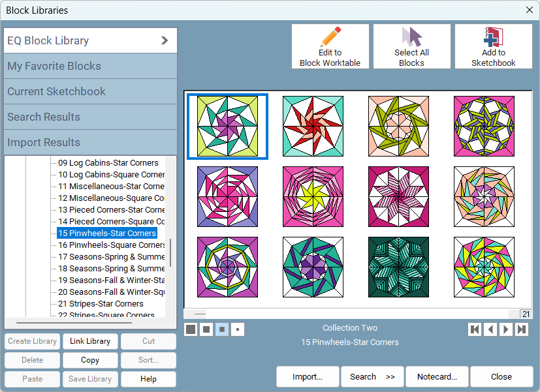
Task: Go to the next block
Action: tap(506, 329)
